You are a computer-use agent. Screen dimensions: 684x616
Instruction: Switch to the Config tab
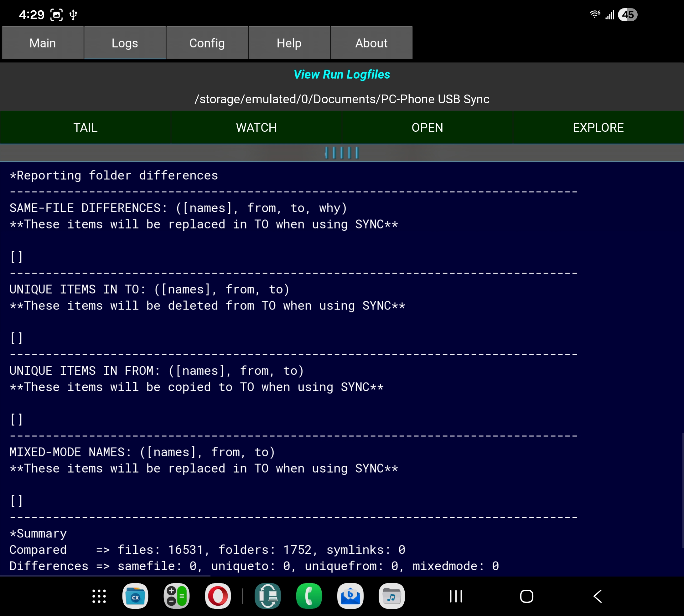(x=207, y=43)
